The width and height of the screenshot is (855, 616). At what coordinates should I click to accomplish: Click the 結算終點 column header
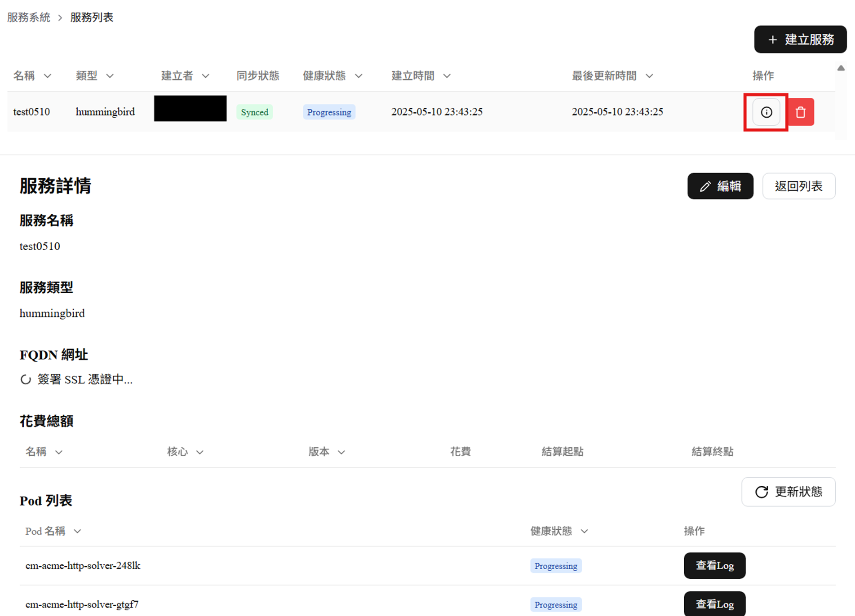coord(713,452)
